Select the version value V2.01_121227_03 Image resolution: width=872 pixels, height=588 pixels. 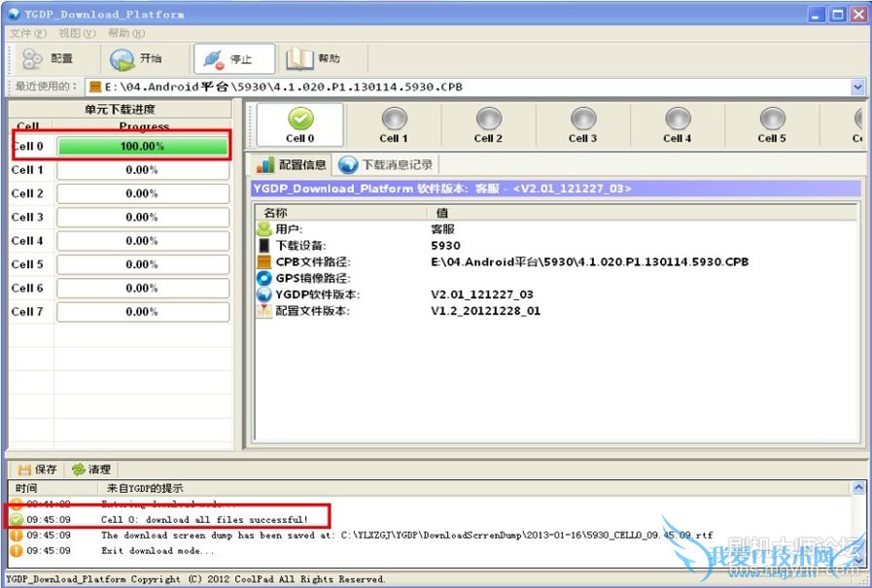(482, 294)
